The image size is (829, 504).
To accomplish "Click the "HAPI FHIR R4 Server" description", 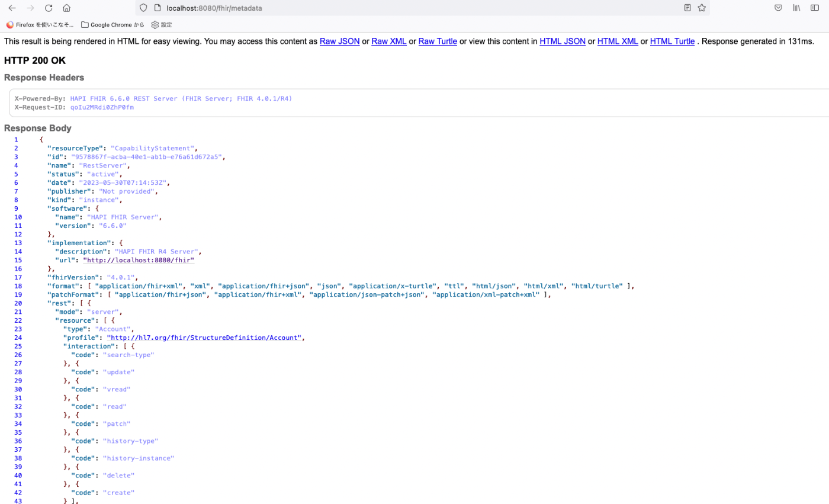I will point(158,251).
